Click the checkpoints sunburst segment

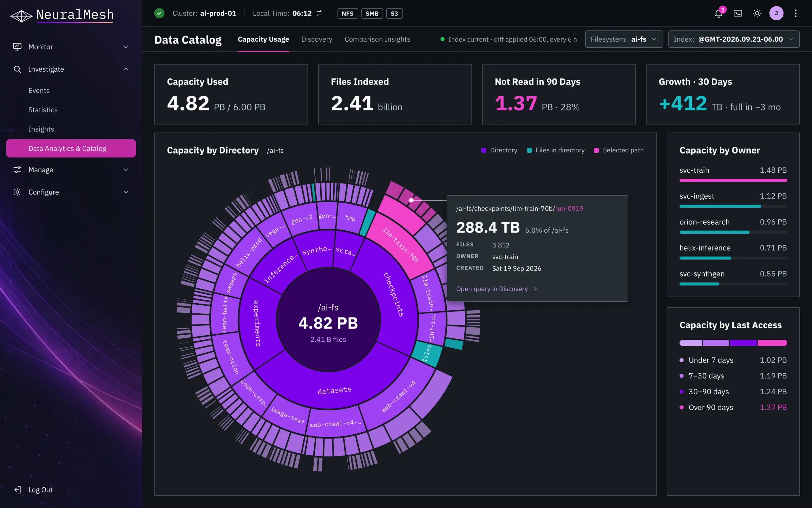tap(394, 294)
